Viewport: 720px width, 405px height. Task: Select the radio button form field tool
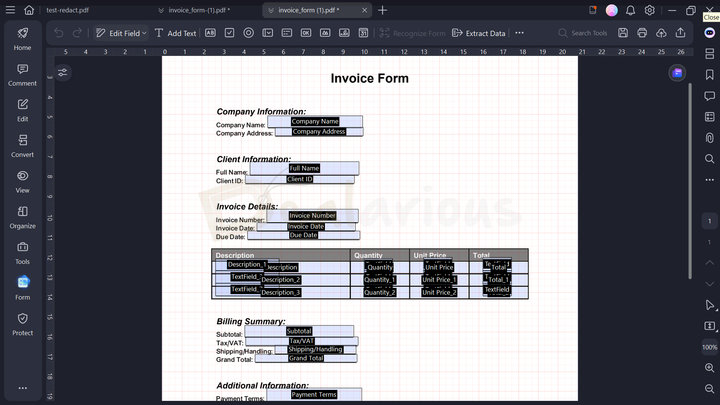pos(248,33)
